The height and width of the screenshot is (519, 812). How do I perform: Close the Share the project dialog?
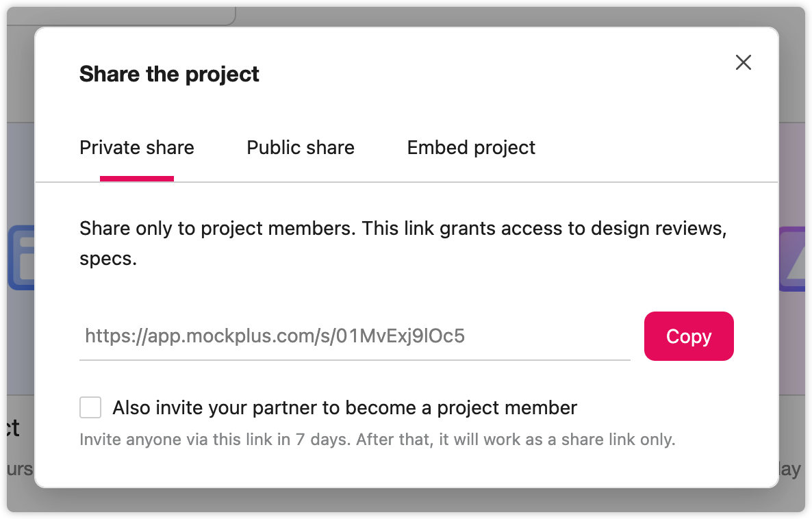tap(743, 63)
